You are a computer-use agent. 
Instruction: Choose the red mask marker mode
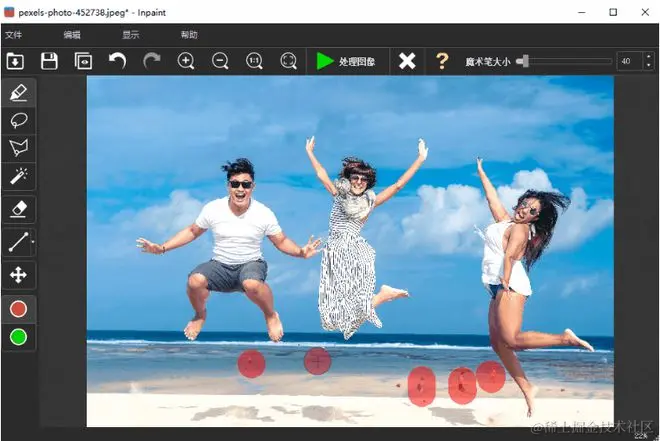[x=17, y=310]
